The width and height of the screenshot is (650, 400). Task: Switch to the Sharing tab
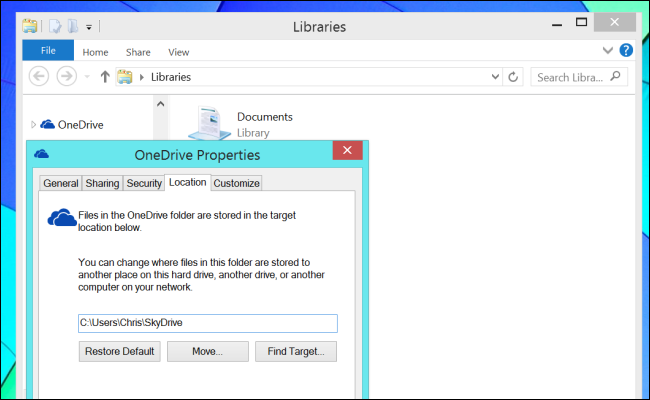pyautogui.click(x=102, y=183)
